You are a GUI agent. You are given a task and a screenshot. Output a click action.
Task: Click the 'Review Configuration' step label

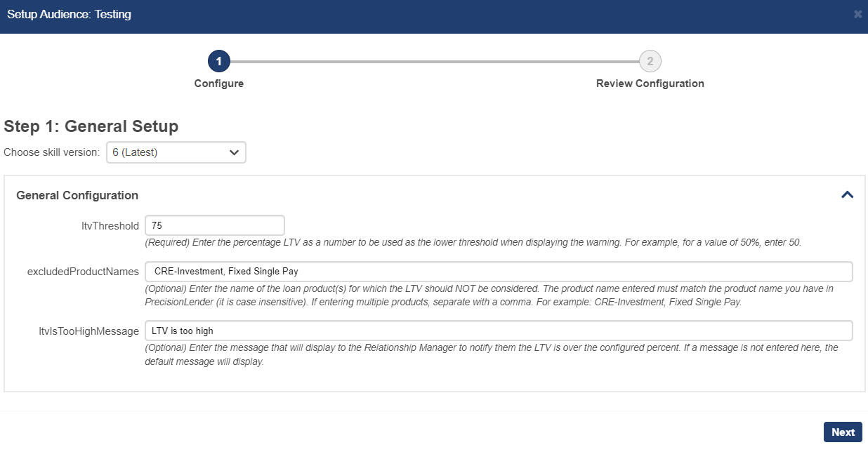650,84
